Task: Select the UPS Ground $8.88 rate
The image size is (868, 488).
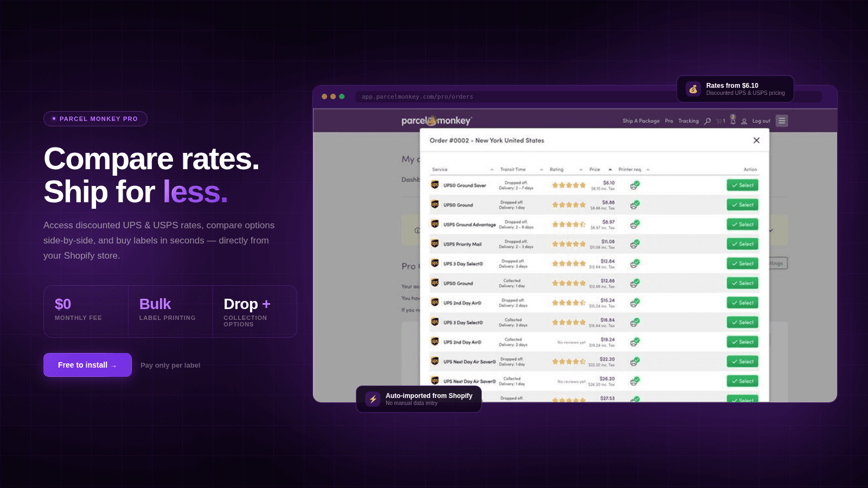Action: [x=742, y=205]
